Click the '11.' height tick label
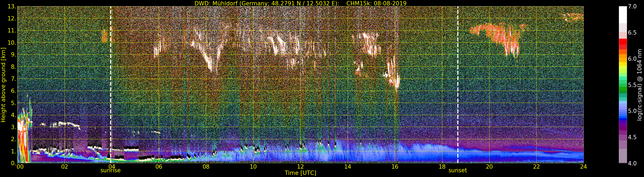This screenshot has height=177, width=644. coord(12,31)
